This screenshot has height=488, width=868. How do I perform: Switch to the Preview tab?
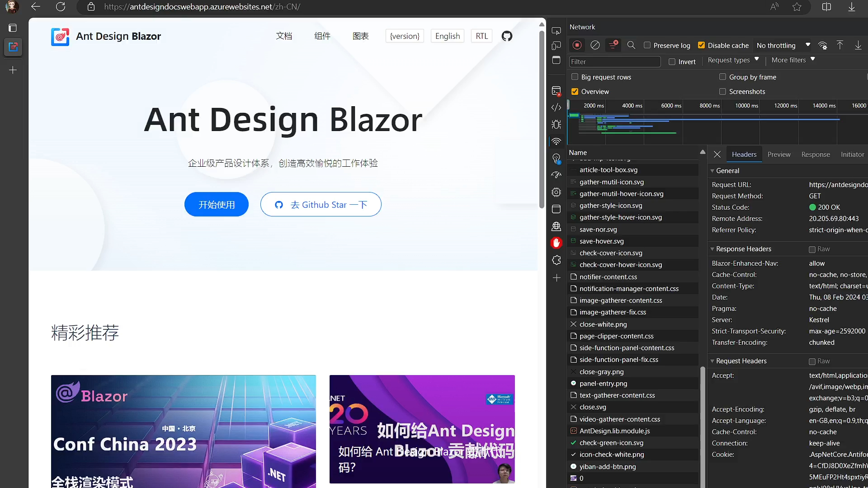[778, 155]
